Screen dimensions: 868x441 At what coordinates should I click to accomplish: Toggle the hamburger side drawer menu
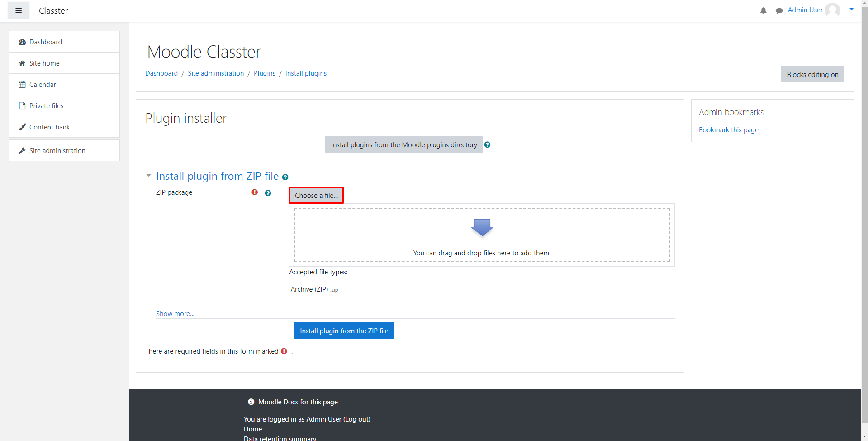pyautogui.click(x=19, y=10)
